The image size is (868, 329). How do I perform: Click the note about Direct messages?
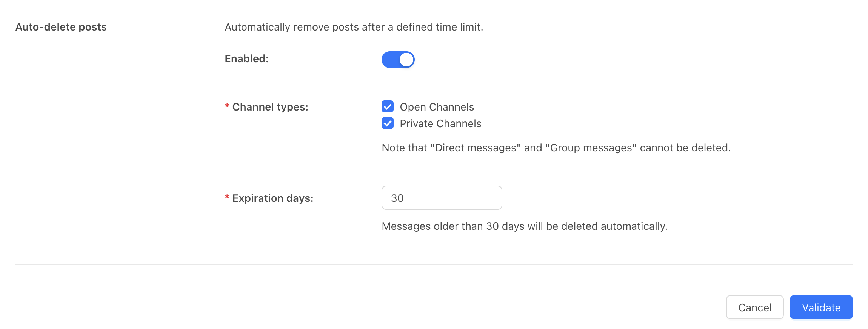point(556,148)
